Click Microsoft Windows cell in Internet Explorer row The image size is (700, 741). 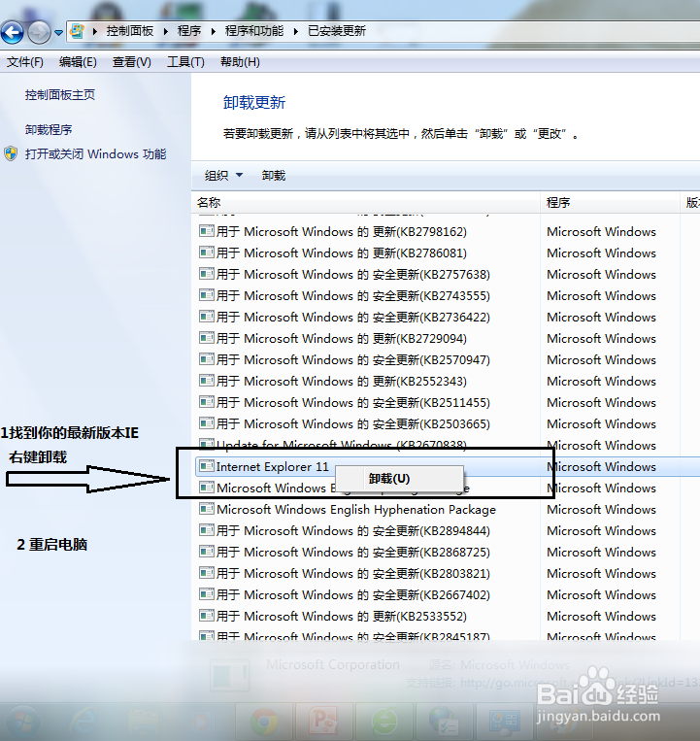click(601, 467)
